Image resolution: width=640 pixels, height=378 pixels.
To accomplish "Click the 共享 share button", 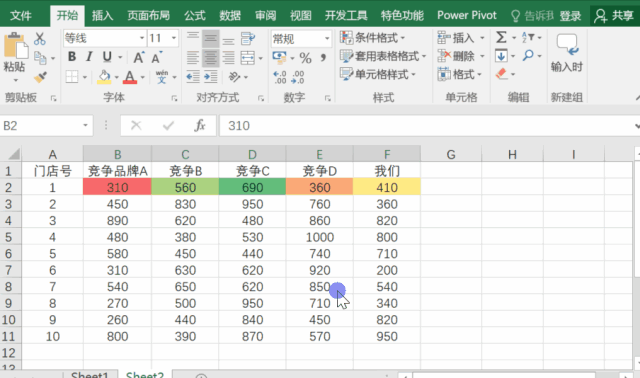I will [x=614, y=16].
